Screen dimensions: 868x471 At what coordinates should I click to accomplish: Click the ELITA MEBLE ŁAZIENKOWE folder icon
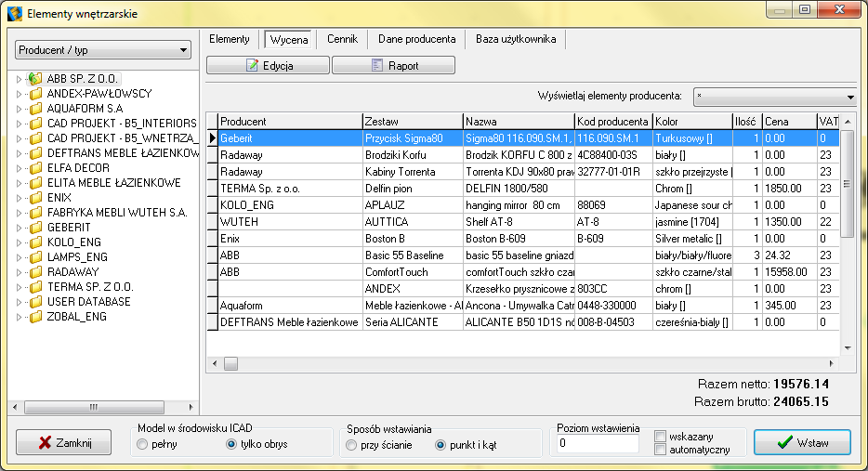(x=35, y=183)
